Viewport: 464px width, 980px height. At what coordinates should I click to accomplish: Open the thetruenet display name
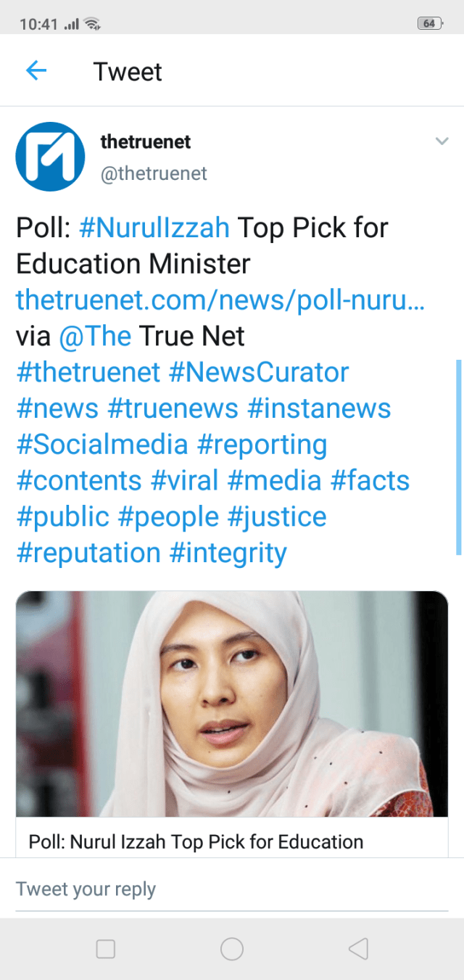[145, 141]
